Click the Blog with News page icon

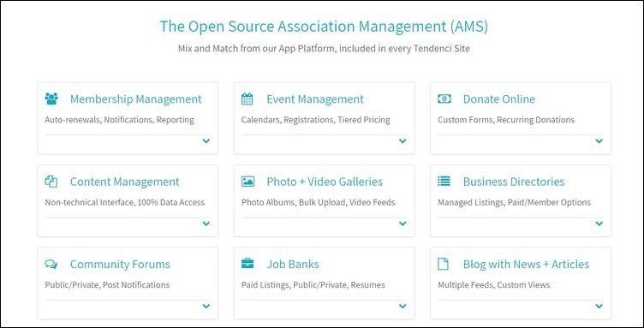(x=443, y=264)
